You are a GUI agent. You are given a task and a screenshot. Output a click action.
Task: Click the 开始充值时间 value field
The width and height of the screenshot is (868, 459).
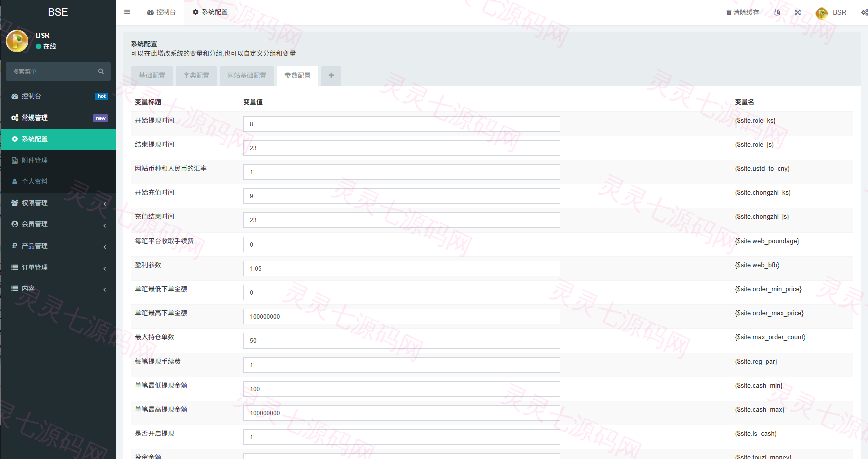click(x=402, y=196)
